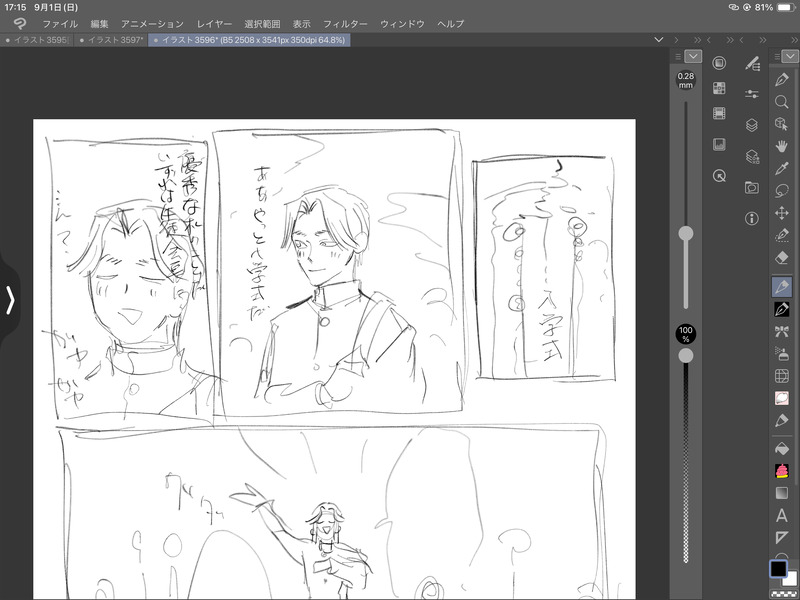Tap the 17:15 clock in status bar

click(x=15, y=7)
